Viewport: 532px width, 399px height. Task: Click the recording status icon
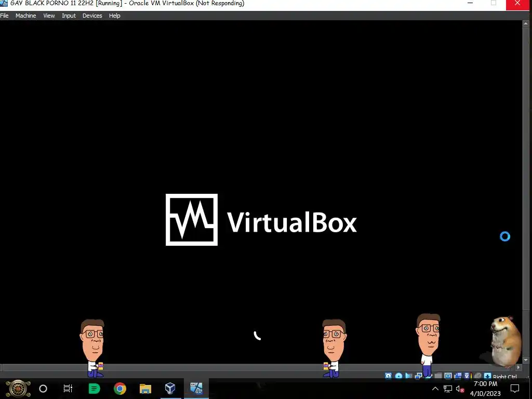[458, 376]
